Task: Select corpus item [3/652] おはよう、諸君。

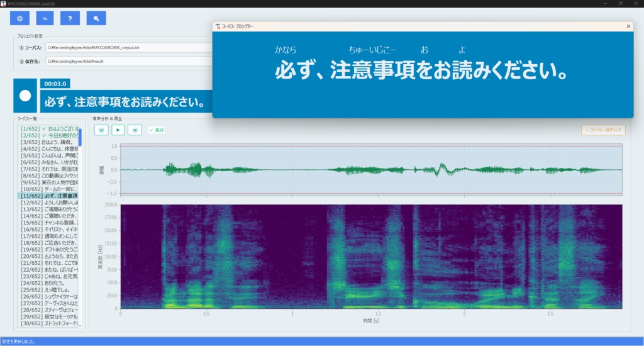Action: click(x=48, y=142)
